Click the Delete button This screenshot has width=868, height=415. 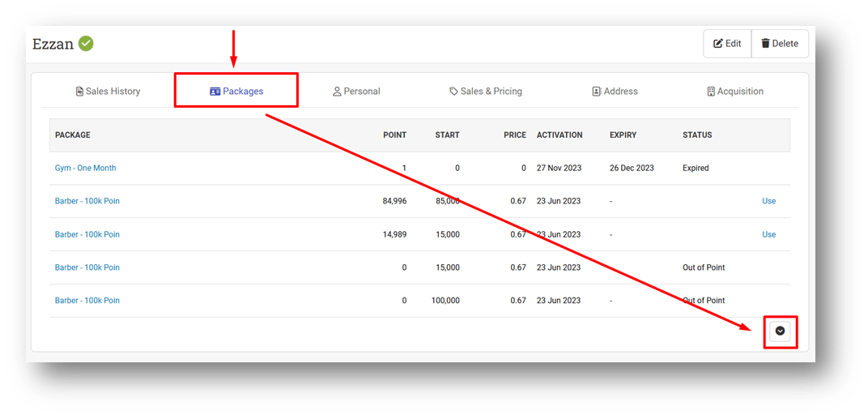pyautogui.click(x=780, y=44)
